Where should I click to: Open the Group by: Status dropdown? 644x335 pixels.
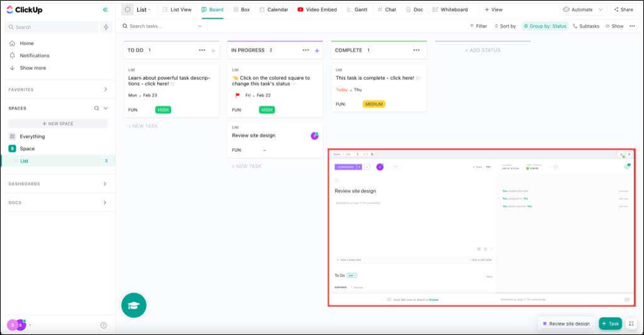coord(545,26)
